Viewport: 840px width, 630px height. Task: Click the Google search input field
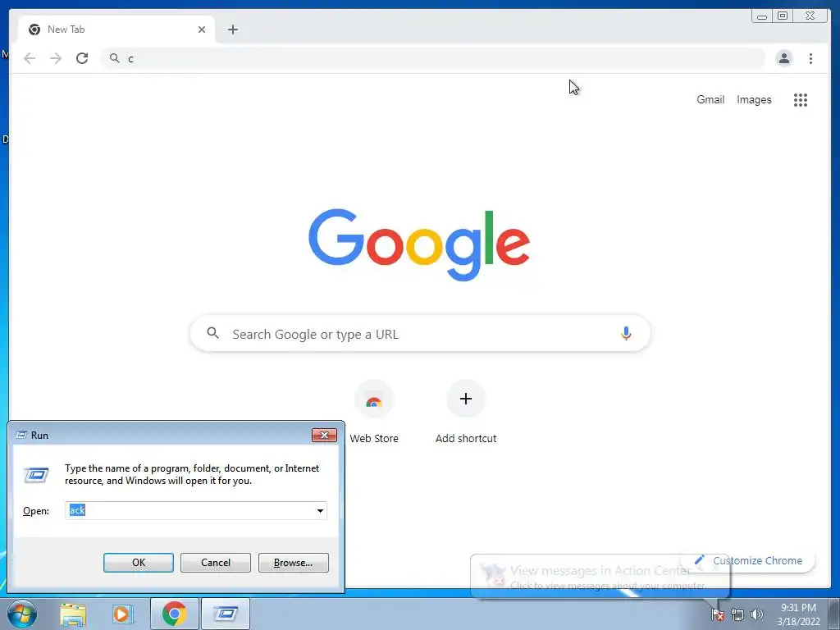pos(420,333)
